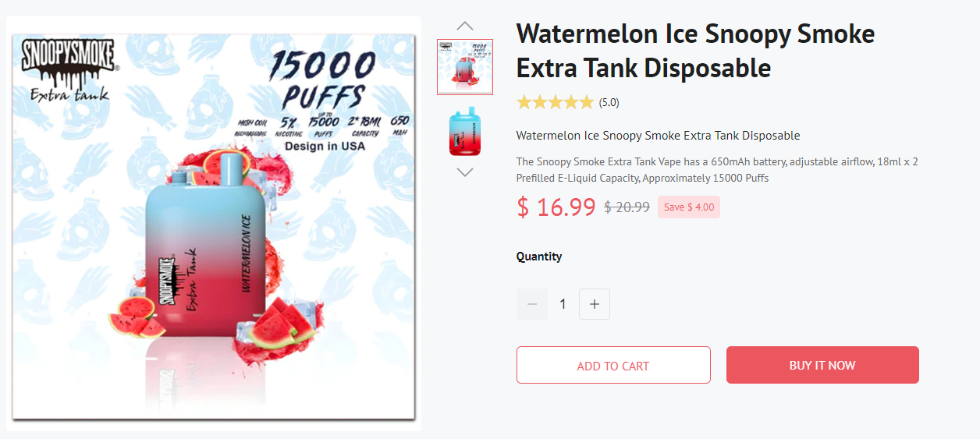980x439 pixels.
Task: Click the (5.0) rating score
Action: 609,102
